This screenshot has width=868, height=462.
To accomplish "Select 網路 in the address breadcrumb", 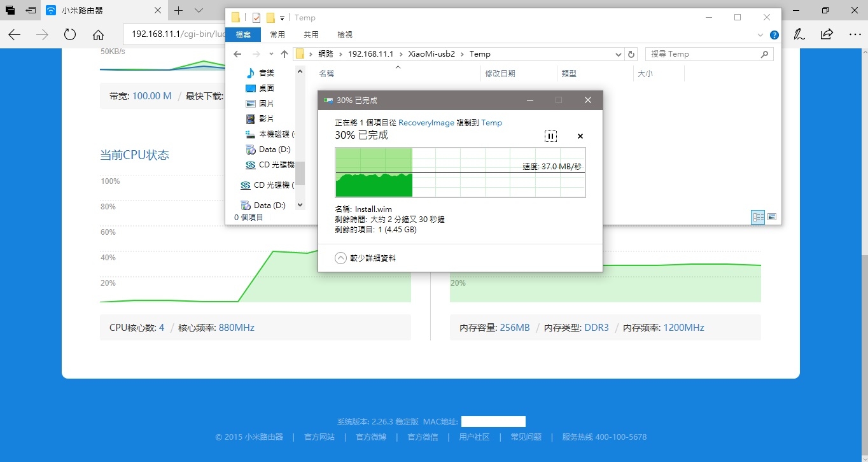I will [325, 54].
